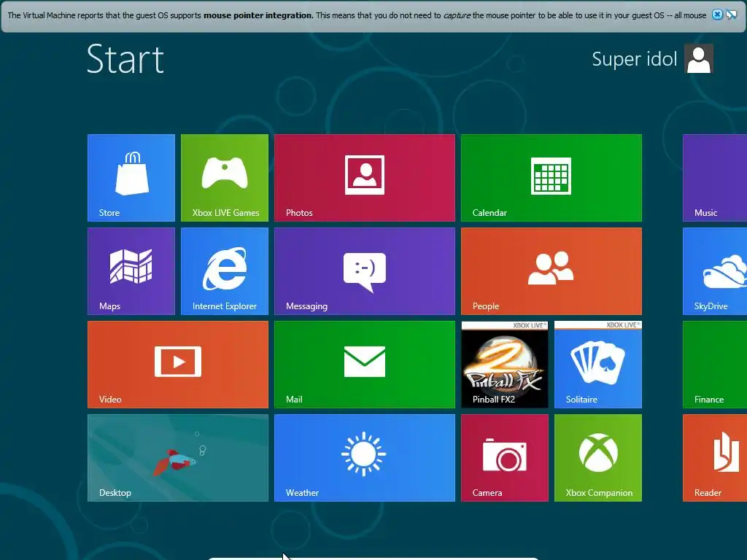The image size is (747, 560).
Task: Open the SkyDrive tile
Action: pyautogui.click(x=715, y=271)
